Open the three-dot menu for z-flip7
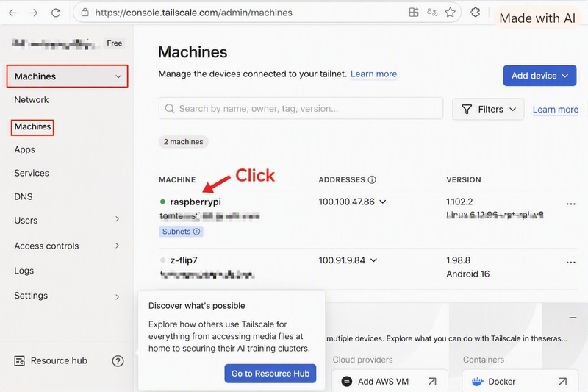The height and width of the screenshot is (392, 588). pos(571,263)
